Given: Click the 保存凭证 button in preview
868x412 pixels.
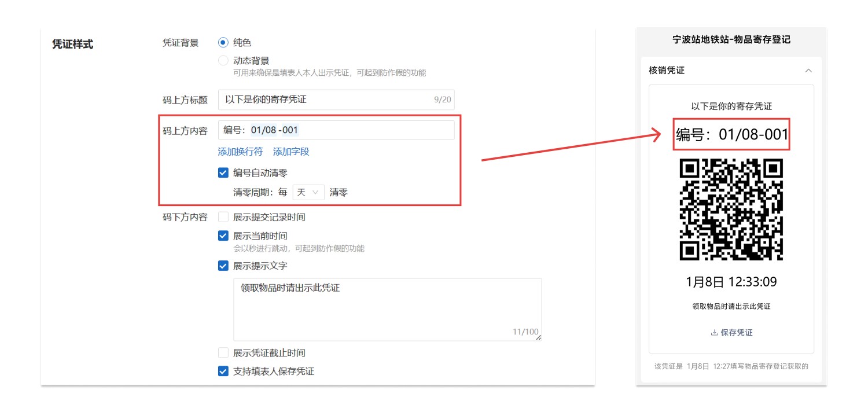Looking at the screenshot, I should click(x=731, y=333).
